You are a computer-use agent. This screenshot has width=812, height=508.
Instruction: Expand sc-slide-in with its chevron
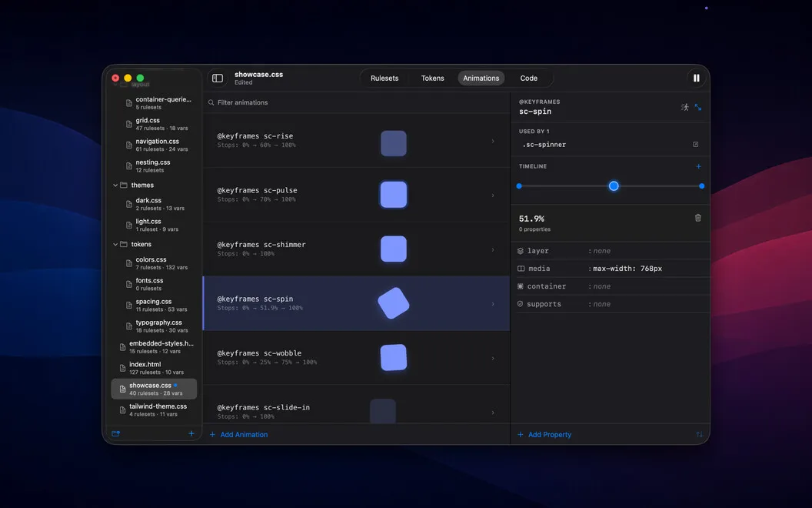[492, 413]
